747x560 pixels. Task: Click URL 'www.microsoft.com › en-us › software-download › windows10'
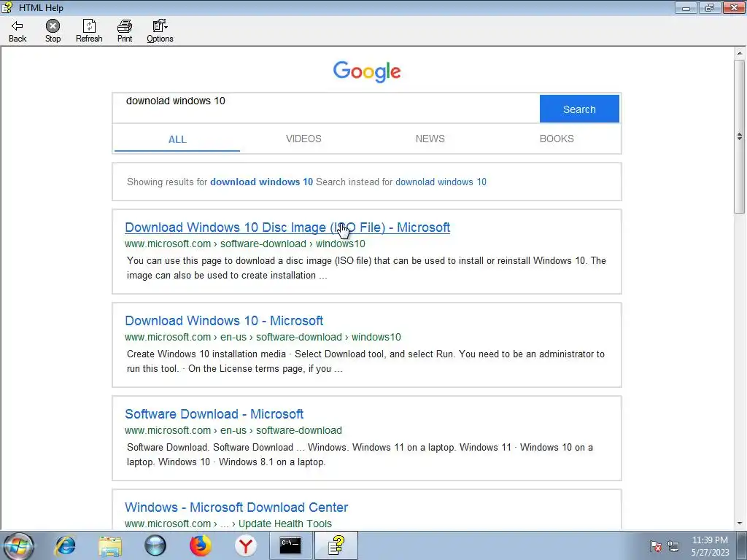[x=263, y=337]
